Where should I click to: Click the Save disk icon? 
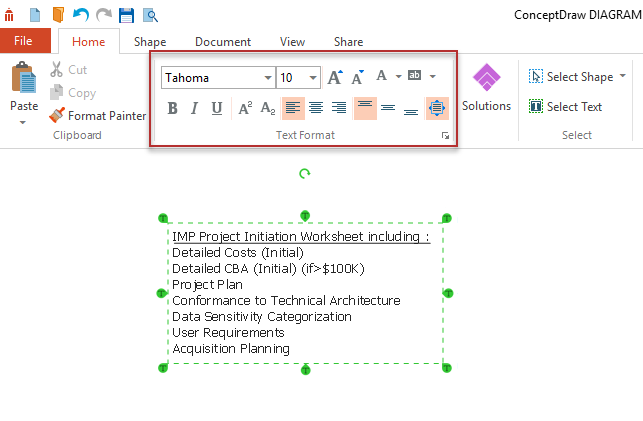(126, 15)
